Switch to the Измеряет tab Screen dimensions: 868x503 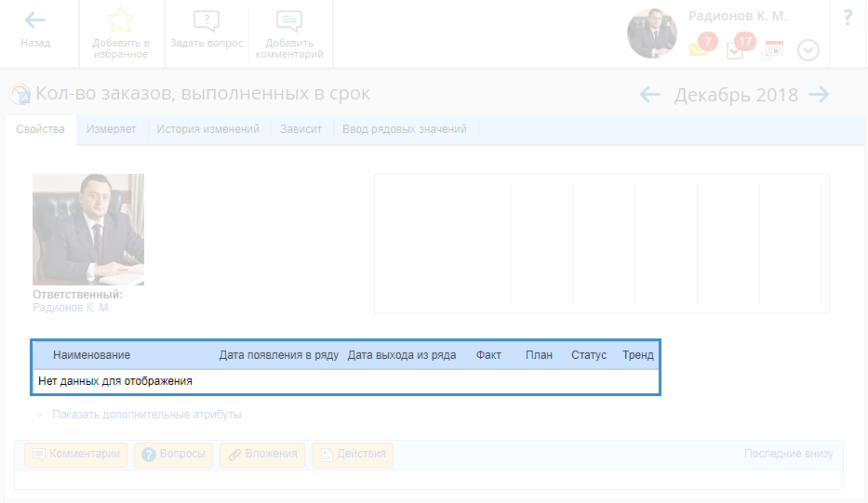point(112,129)
